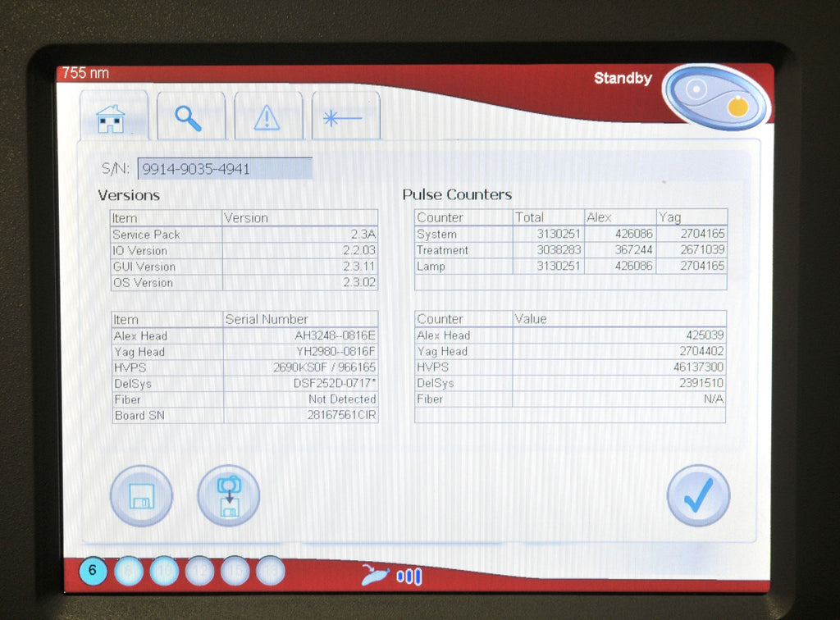Select the Service Pack row
The height and width of the screenshot is (620, 840).
[x=244, y=235]
